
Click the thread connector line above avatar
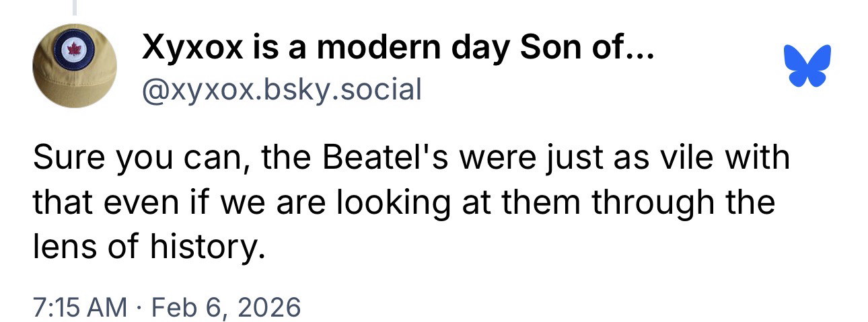click(74, 7)
